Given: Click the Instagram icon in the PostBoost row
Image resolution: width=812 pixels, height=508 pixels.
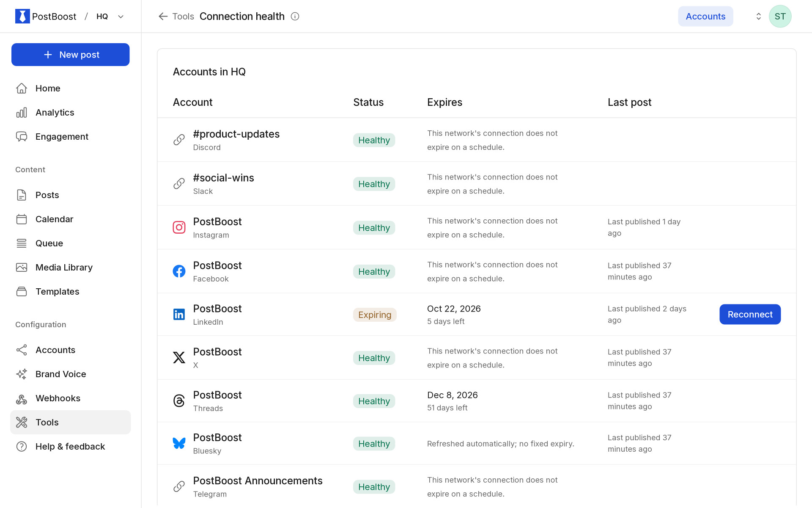Looking at the screenshot, I should tap(179, 227).
